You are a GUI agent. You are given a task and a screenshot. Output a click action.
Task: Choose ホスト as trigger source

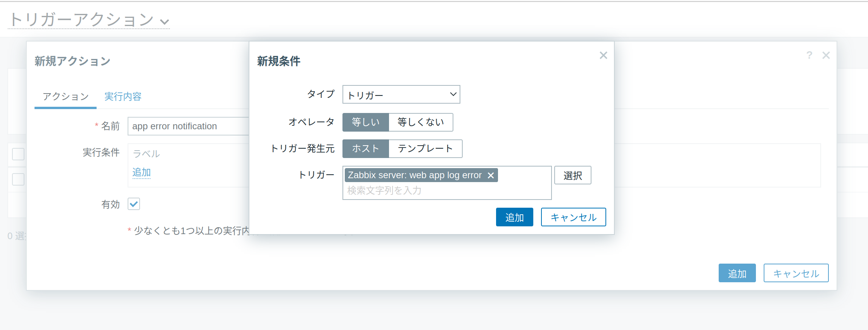click(365, 149)
